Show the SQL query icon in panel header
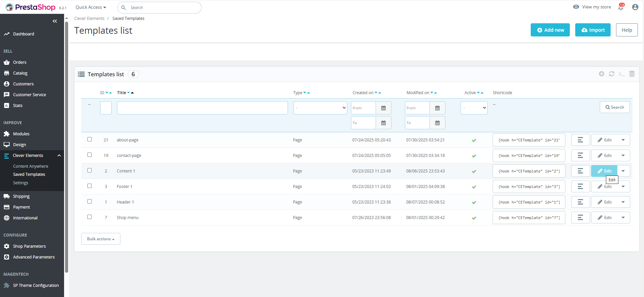This screenshot has width=644, height=297. pyautogui.click(x=622, y=74)
